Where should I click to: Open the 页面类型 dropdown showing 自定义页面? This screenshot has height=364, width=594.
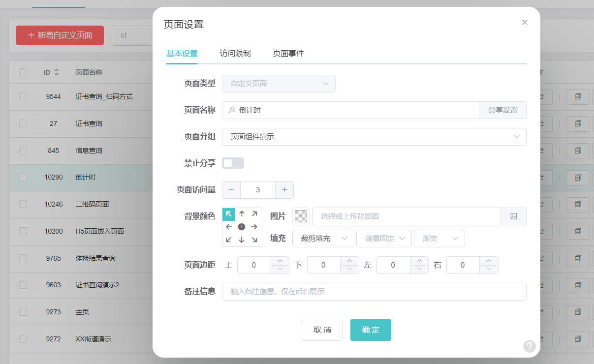pos(279,84)
